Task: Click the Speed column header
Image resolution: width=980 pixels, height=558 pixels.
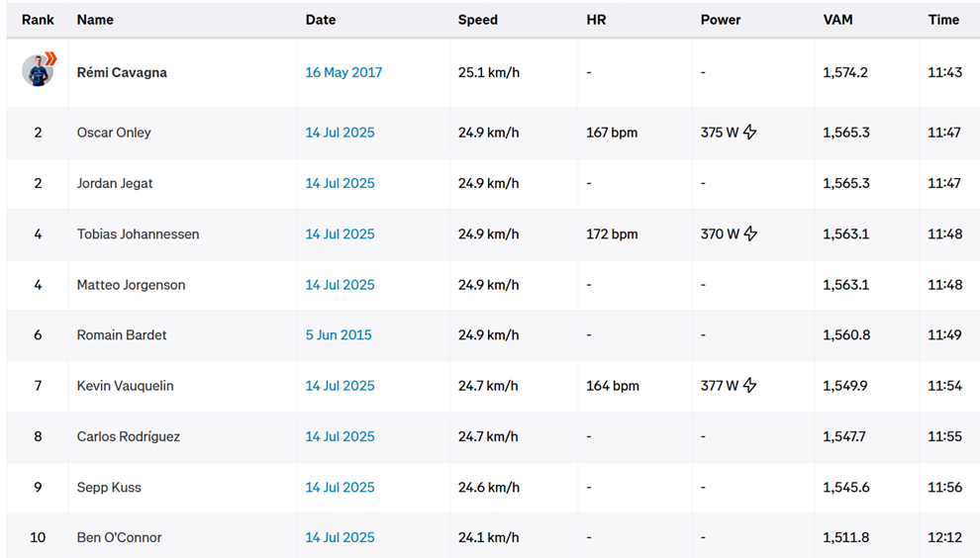Action: point(477,20)
